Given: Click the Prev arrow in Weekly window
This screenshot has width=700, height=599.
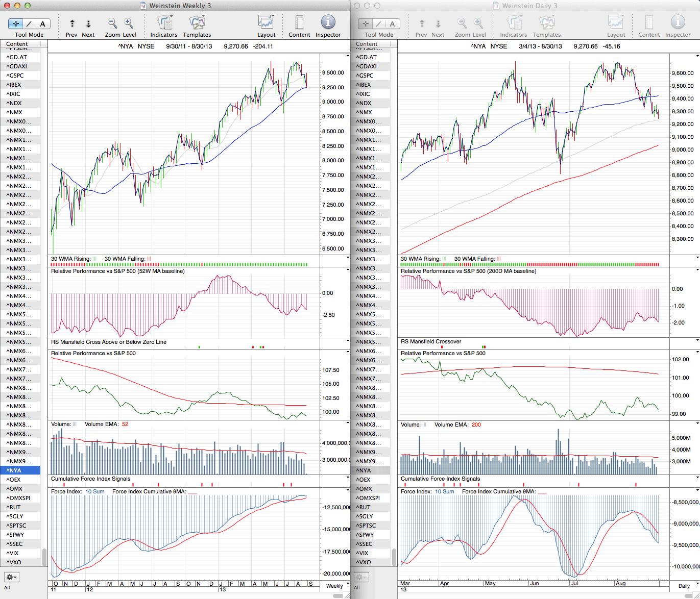Looking at the screenshot, I should [72, 23].
